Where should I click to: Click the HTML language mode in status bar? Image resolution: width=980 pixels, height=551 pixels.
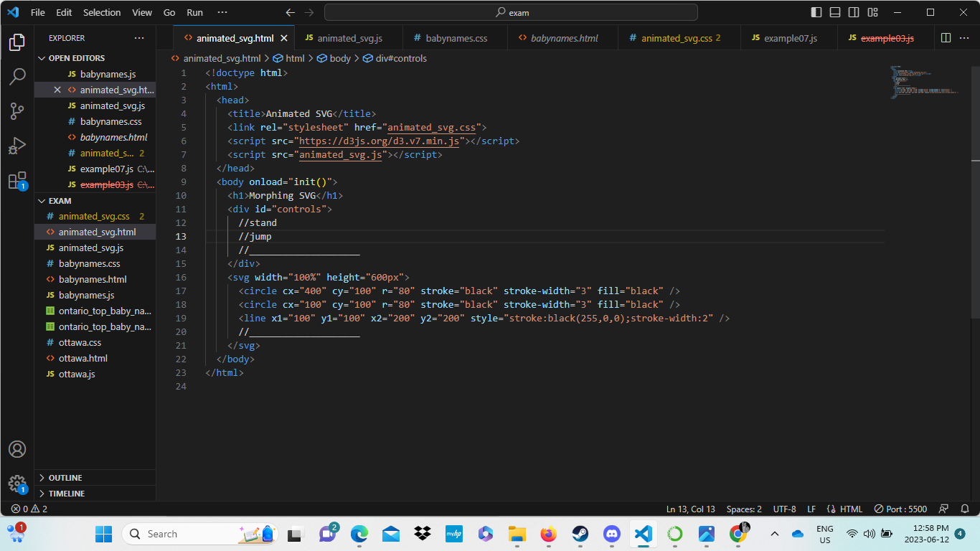851,509
